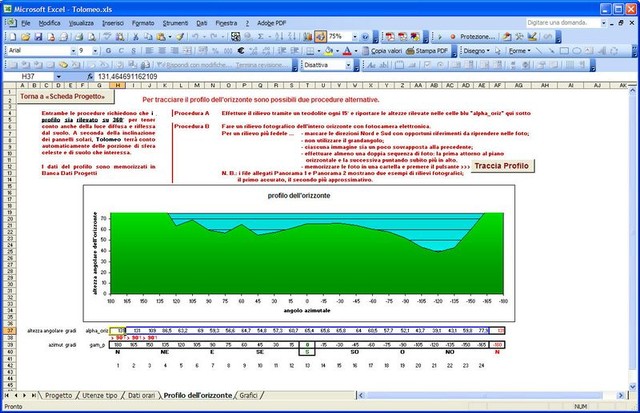Screen dimensions: 640x413
Task: Click the AutoSum sigma icon
Action: click(260, 37)
